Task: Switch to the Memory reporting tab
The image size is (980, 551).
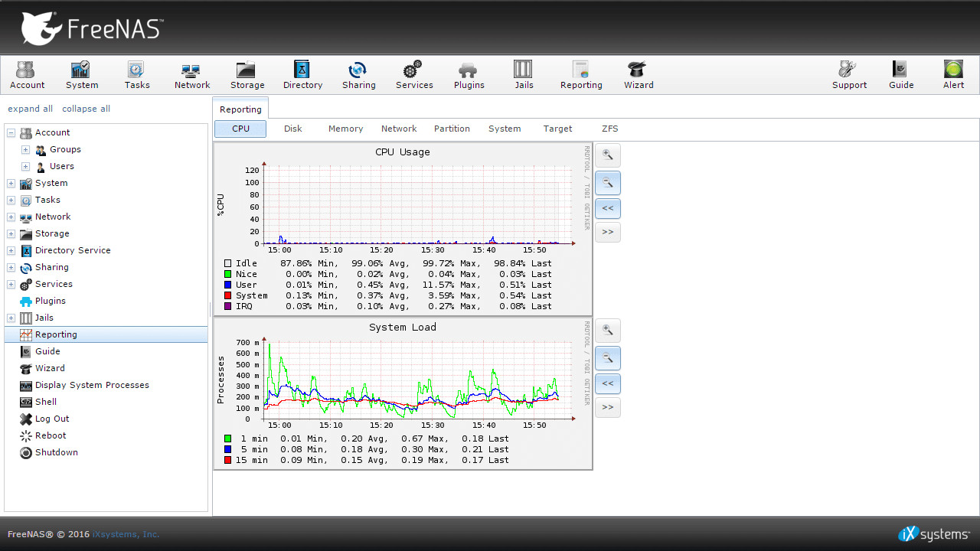Action: pos(345,129)
